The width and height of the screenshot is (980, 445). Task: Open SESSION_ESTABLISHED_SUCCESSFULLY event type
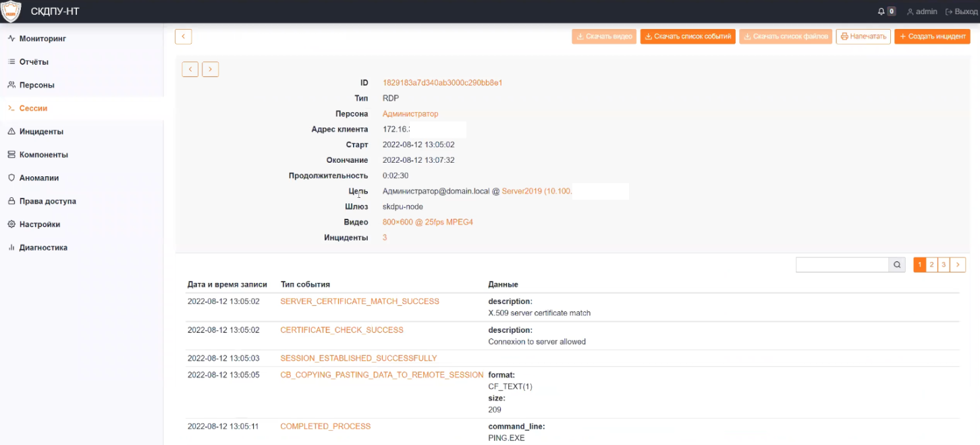tap(358, 359)
